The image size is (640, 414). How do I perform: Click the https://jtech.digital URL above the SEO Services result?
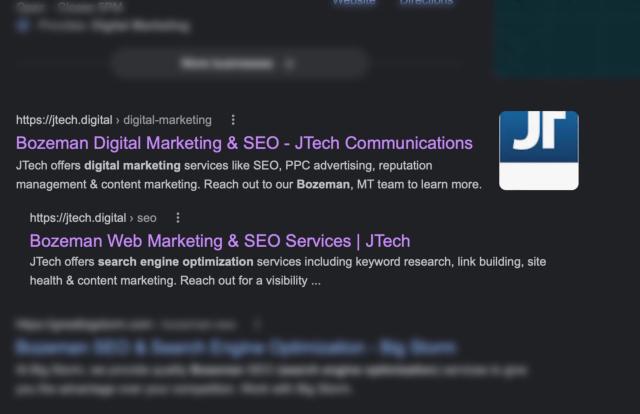tap(78, 218)
